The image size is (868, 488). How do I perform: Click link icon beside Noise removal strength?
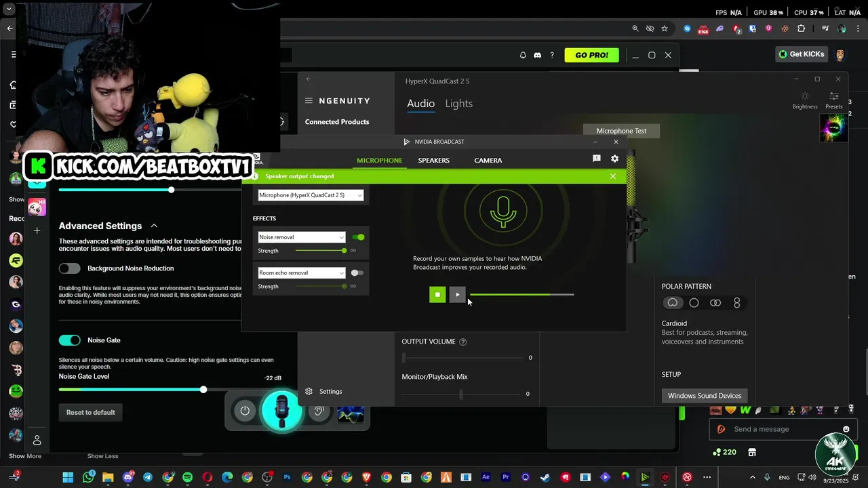point(353,251)
